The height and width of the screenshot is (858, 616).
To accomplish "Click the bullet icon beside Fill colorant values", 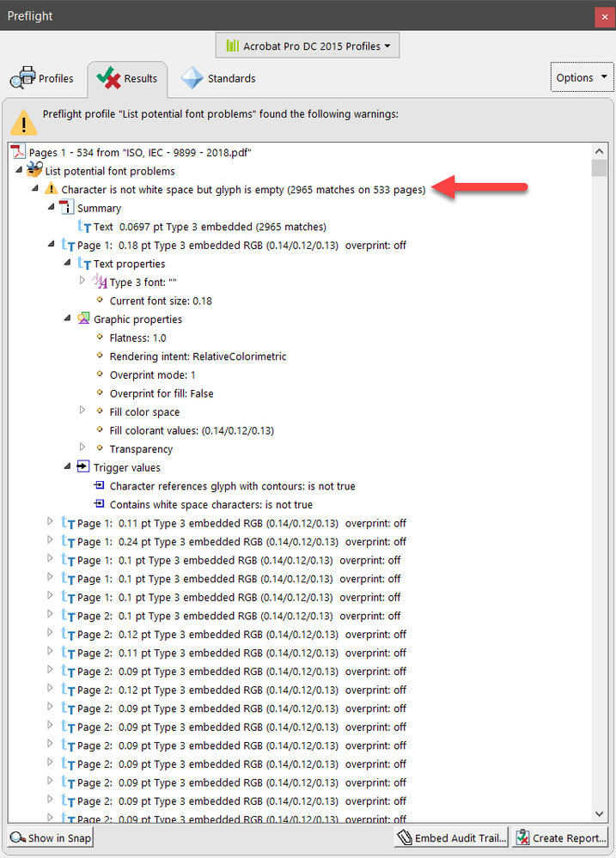I will coord(100,429).
